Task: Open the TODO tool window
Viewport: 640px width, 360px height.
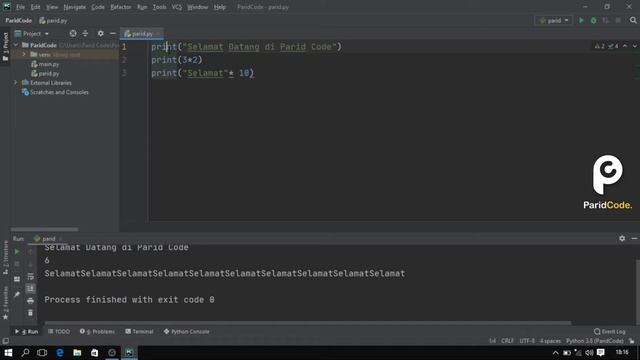Action: point(59,331)
